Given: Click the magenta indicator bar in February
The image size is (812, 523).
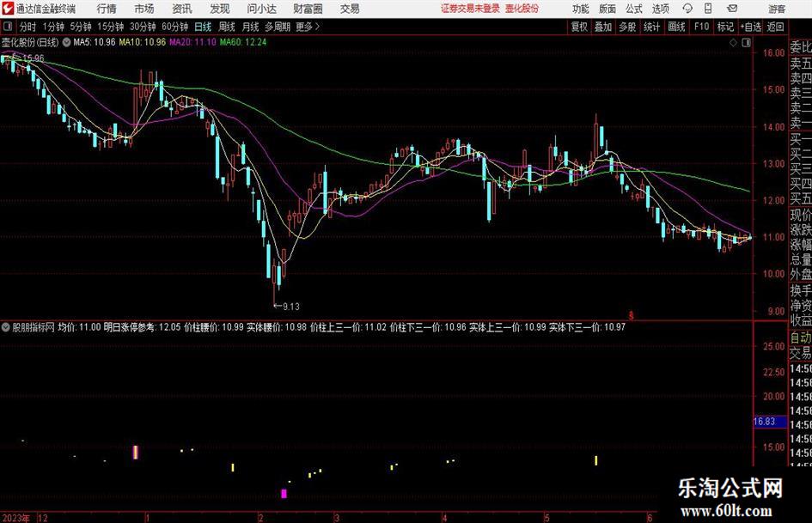Looking at the screenshot, I should (284, 494).
